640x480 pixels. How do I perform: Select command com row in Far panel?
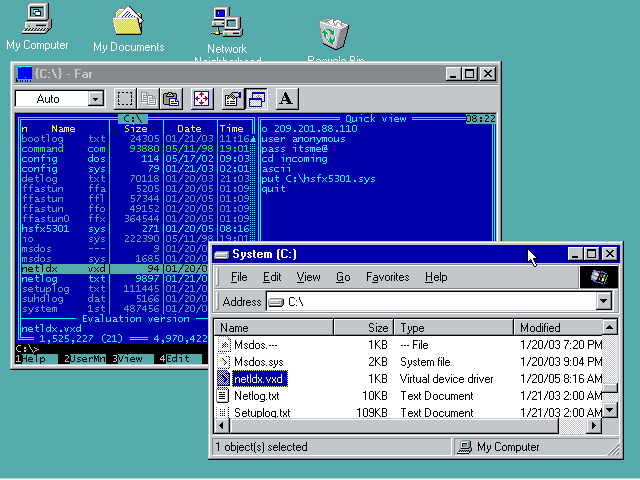pyautogui.click(x=136, y=149)
